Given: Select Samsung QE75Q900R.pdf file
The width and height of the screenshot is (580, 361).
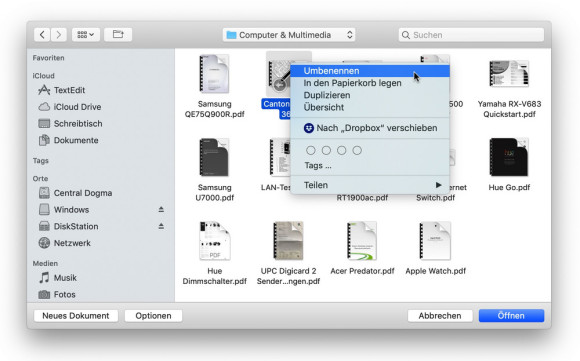Looking at the screenshot, I should (x=215, y=86).
